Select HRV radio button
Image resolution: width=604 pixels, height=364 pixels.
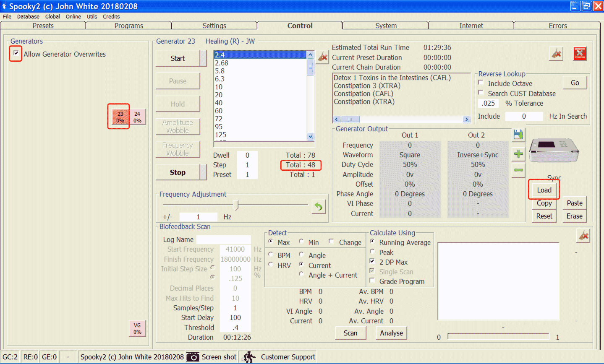click(x=271, y=265)
